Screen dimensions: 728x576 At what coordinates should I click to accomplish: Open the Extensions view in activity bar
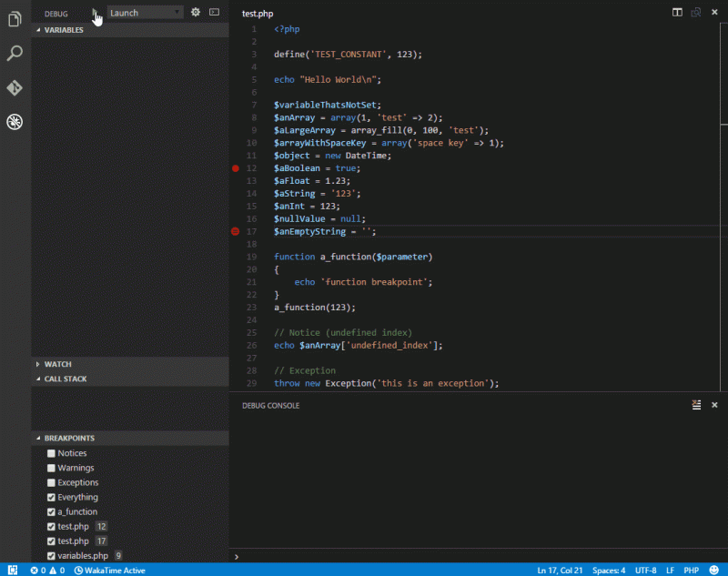point(14,121)
